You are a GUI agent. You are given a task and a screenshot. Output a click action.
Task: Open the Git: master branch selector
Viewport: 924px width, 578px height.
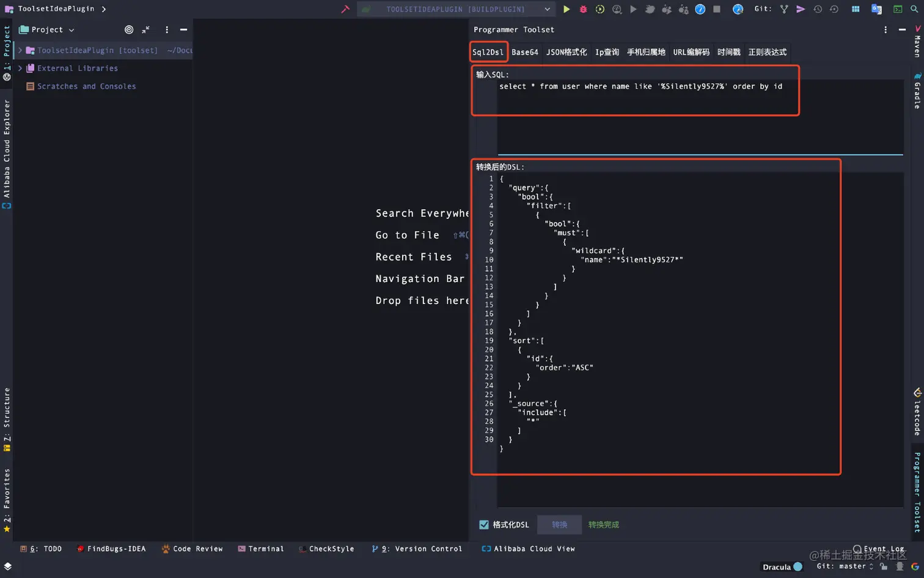coord(845,566)
